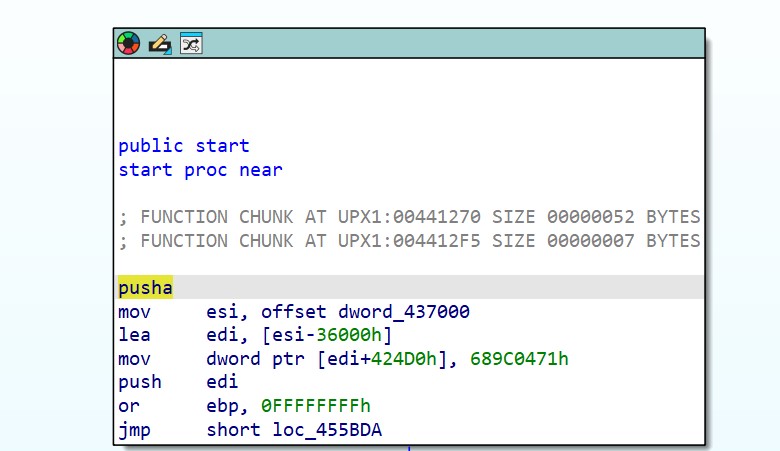The width and height of the screenshot is (780, 451).
Task: Click the edit pencil icon on node header
Action: 160,44
